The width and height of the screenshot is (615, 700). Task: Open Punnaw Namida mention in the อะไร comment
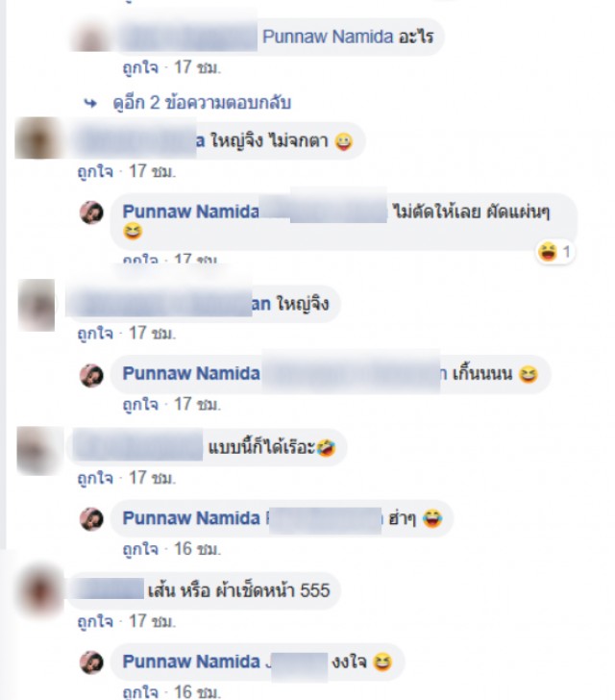(328, 37)
